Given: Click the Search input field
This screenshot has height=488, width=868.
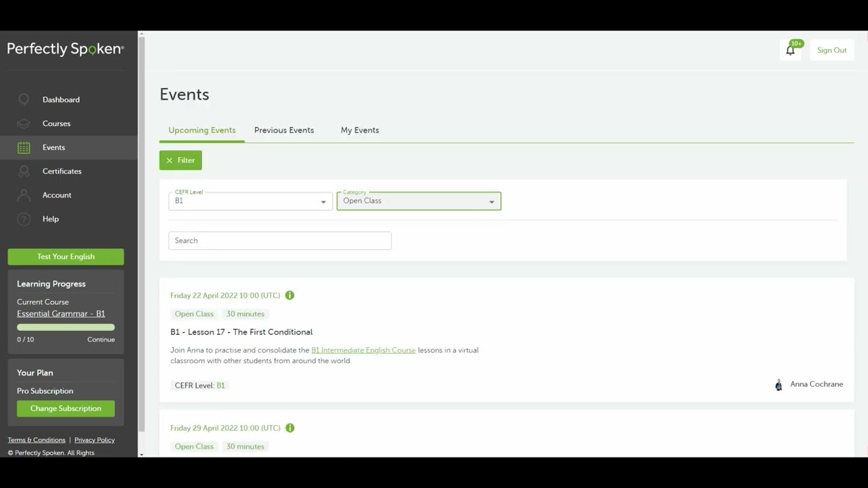Looking at the screenshot, I should click(280, 241).
